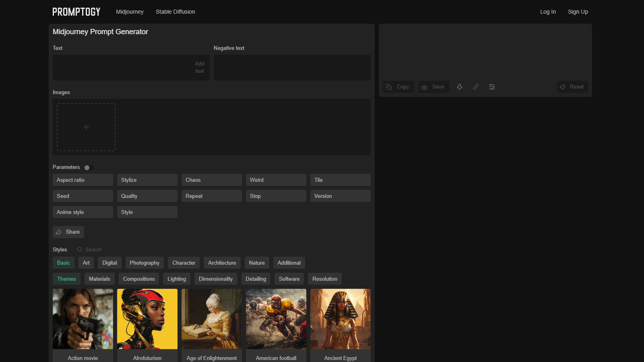Screen dimensions: 644x362
Task: Toggle the Parameters switch
Action: (89, 168)
